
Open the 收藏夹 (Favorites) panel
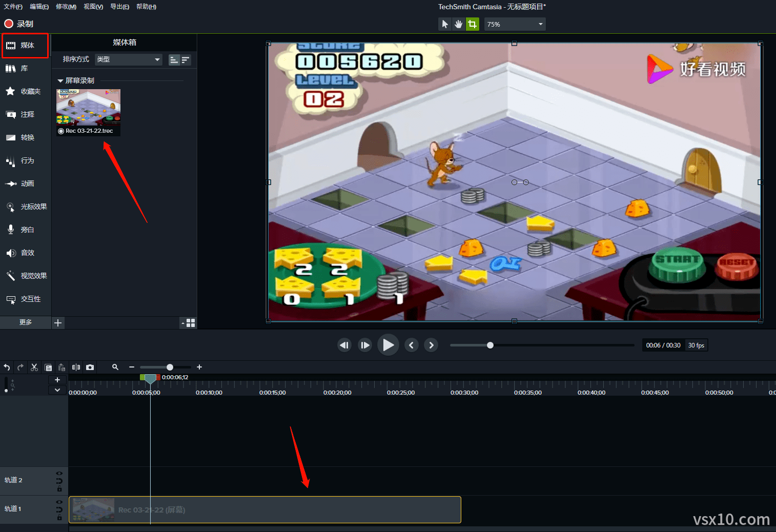pyautogui.click(x=25, y=92)
